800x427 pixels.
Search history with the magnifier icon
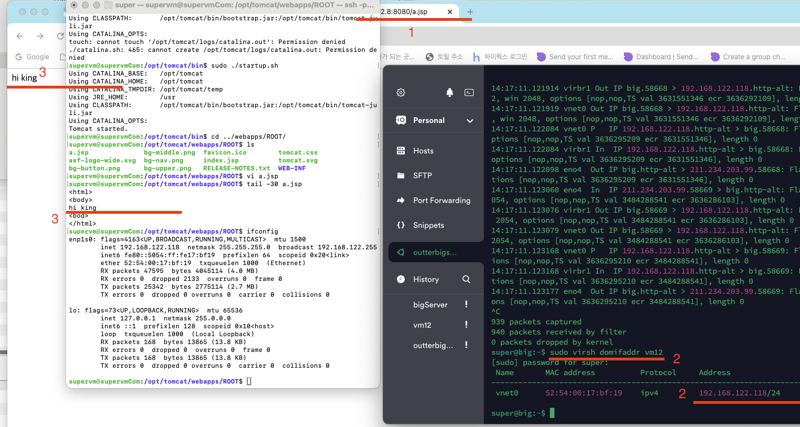tap(466, 280)
